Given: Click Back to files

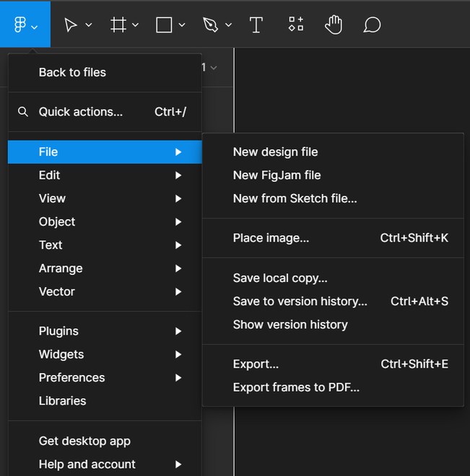Looking at the screenshot, I should tap(72, 72).
